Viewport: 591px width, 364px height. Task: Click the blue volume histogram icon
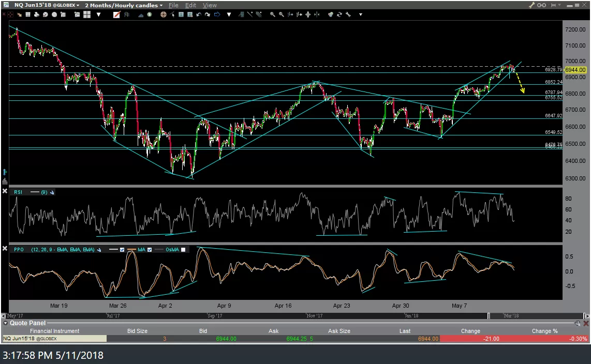coord(141,15)
